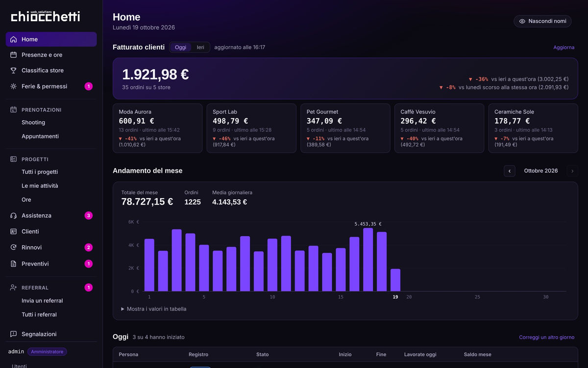The image size is (588, 368).
Task: Click the Lavorate oggi column header
Action: (420, 354)
